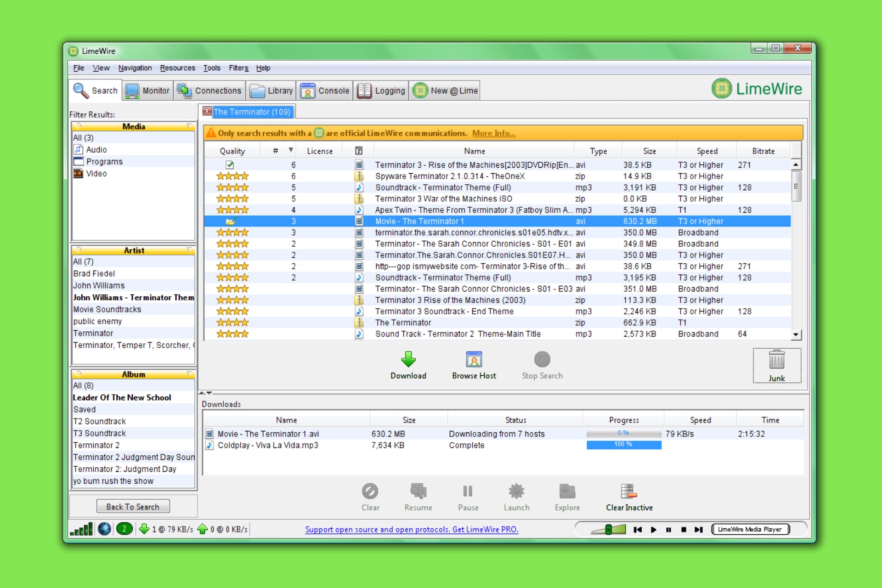Open the Console panel

click(325, 90)
